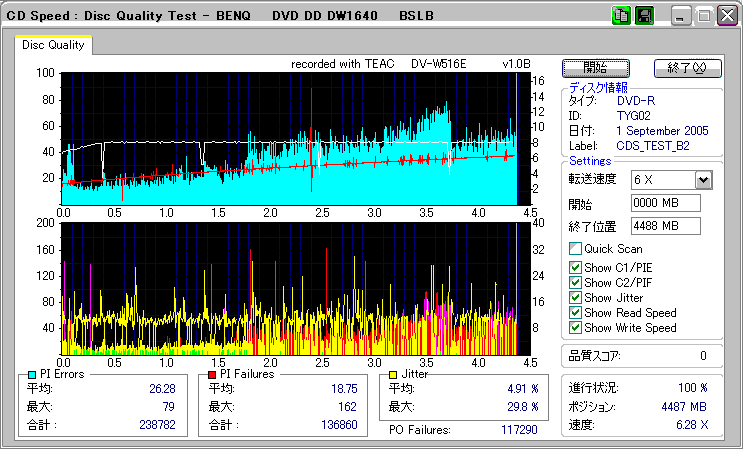Click the PI Errors maximum 79
Viewport: 743px width, 449px height.
click(168, 407)
